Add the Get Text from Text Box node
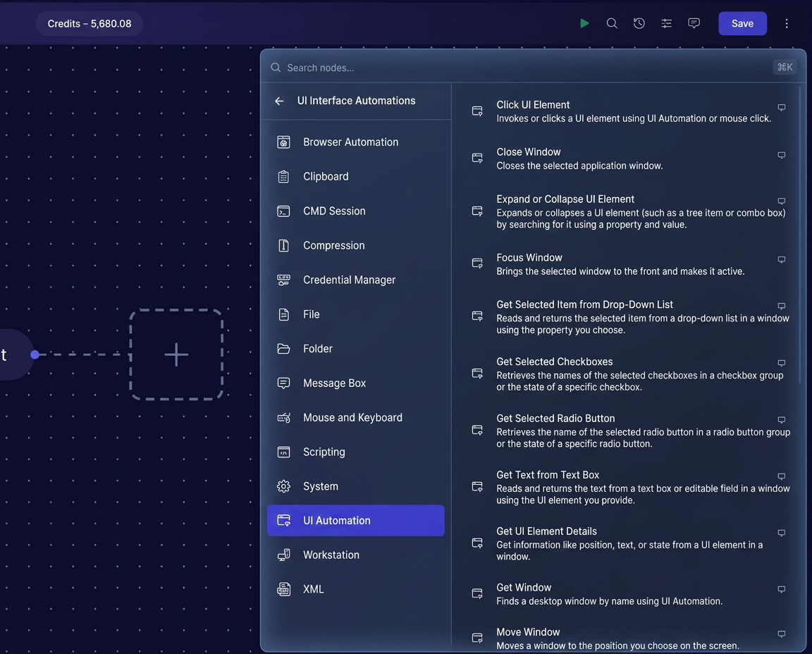 (628, 487)
